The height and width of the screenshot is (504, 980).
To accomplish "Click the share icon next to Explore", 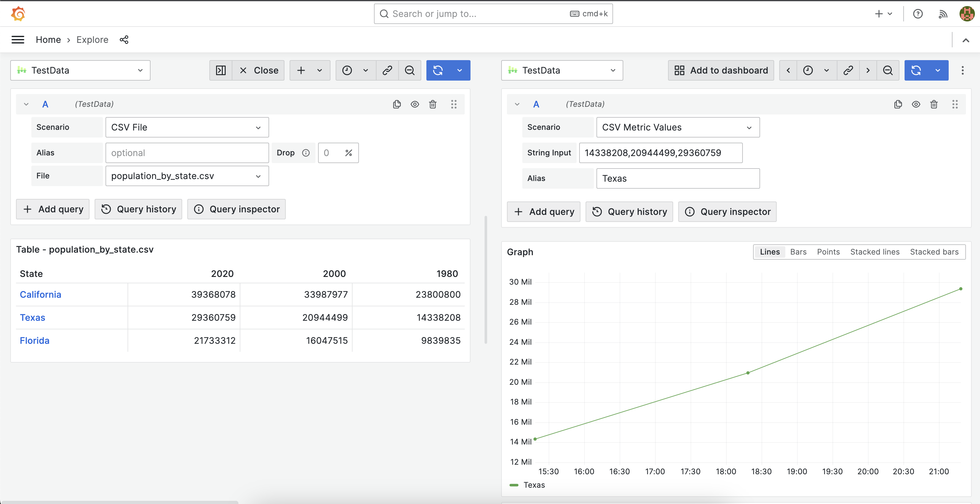I will [x=124, y=40].
